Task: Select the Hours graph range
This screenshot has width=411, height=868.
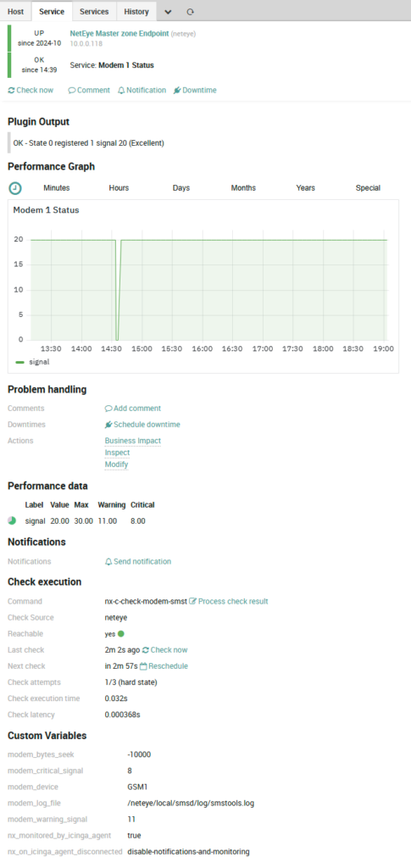Action: (x=119, y=187)
